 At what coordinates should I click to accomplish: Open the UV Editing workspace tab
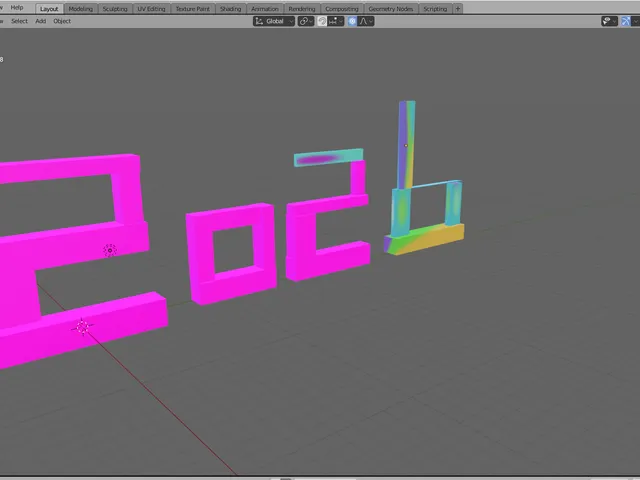click(x=151, y=9)
